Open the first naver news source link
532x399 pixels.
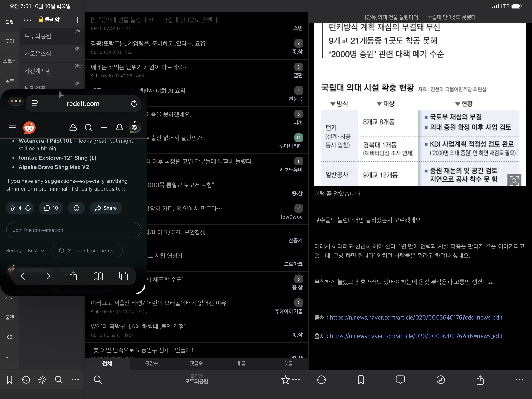[416, 317]
